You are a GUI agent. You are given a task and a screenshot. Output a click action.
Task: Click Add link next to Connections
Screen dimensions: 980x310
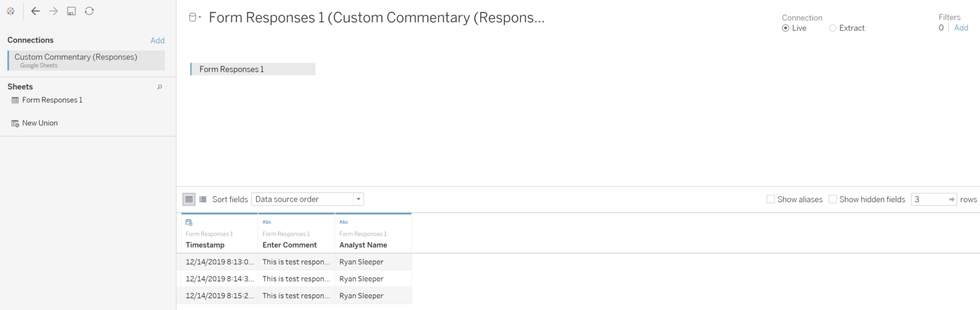point(157,41)
